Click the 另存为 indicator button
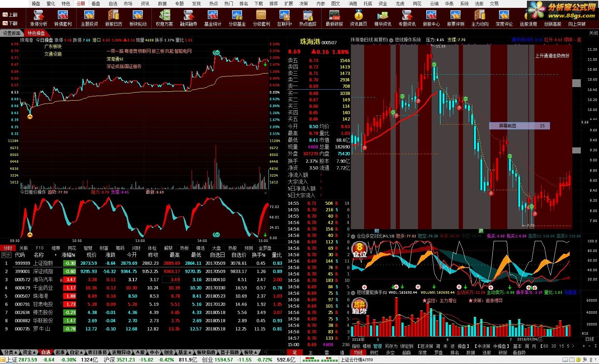The width and height of the screenshot is (599, 364). (x=391, y=346)
